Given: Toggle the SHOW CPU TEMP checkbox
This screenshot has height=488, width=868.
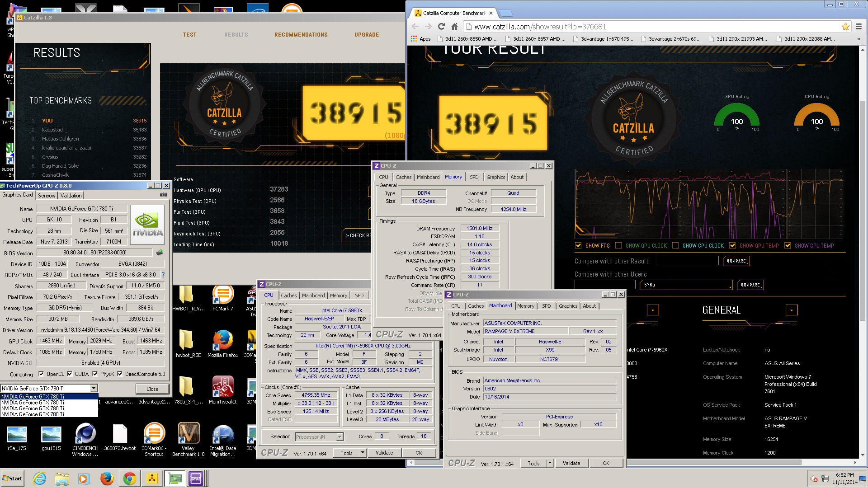Looking at the screenshot, I should tap(788, 245).
